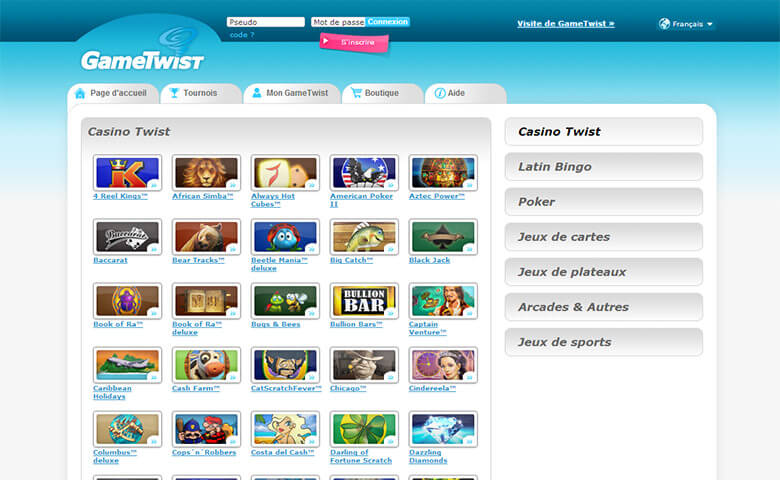Open the Aztec Power game icon
780x480 pixels.
(443, 173)
